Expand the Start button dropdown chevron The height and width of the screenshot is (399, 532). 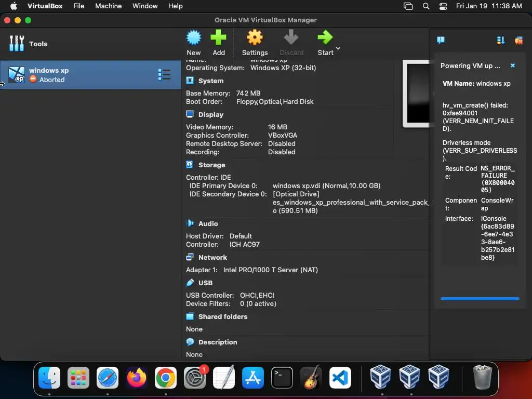coord(338,48)
